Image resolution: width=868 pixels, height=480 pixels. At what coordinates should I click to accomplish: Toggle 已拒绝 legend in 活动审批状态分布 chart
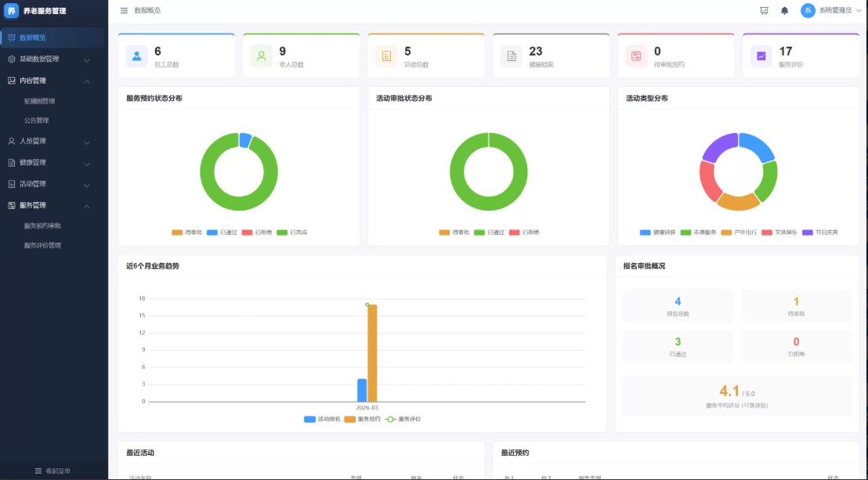pos(524,233)
